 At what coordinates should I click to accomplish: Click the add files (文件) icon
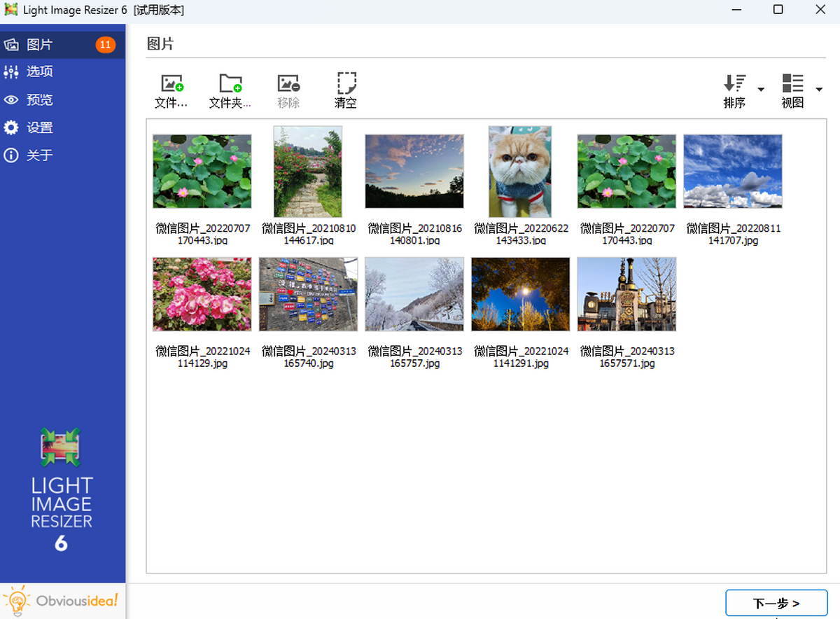(x=171, y=84)
